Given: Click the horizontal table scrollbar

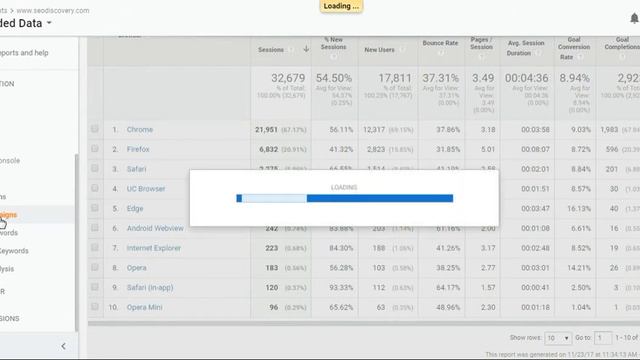Looking at the screenshot, I should point(364,323).
